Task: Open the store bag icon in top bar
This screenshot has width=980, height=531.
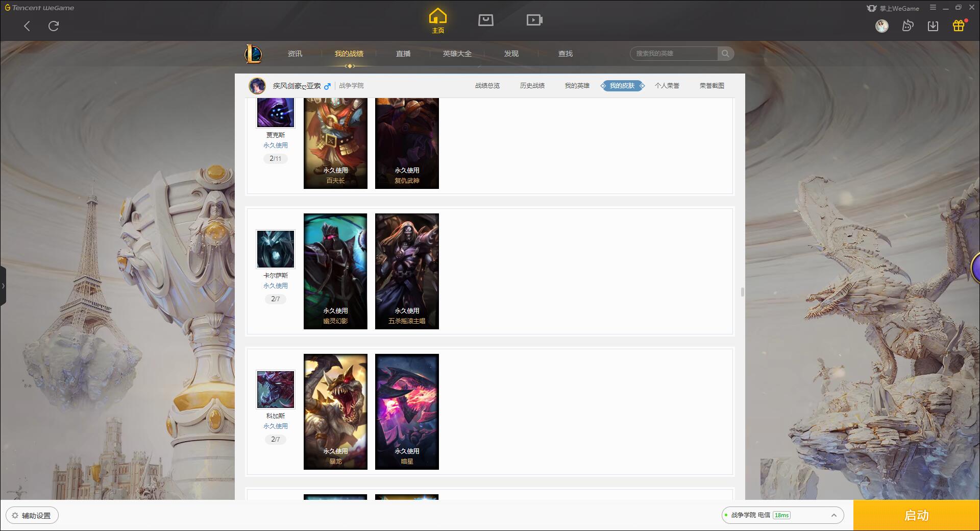Action: 485,20
